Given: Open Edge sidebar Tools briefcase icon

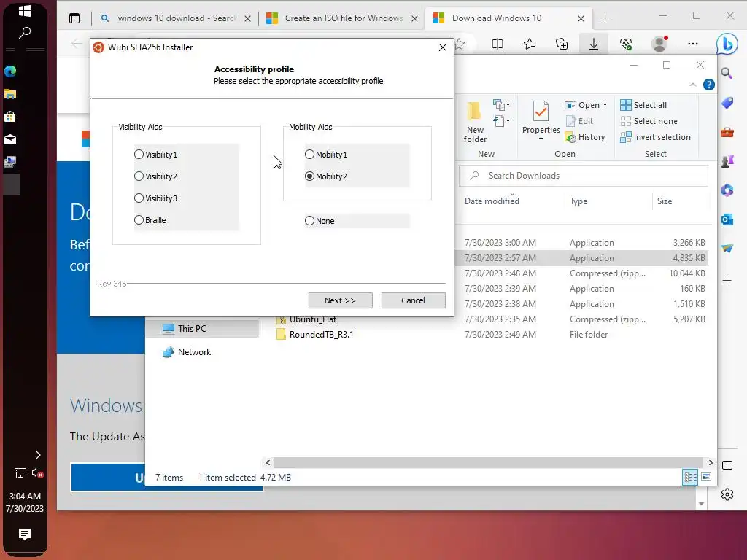Looking at the screenshot, I should point(727,132).
